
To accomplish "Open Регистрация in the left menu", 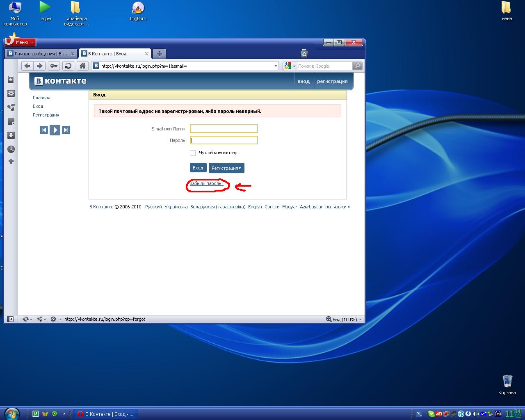I will pos(46,115).
